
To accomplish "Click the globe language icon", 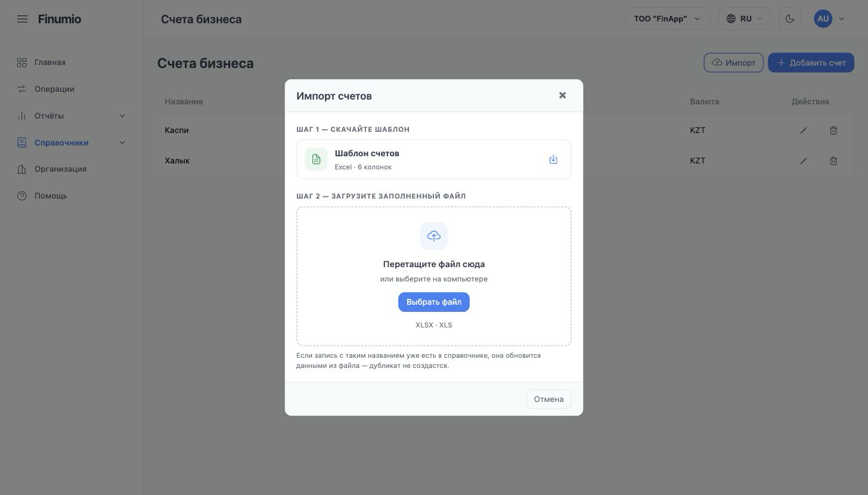I will pyautogui.click(x=731, y=18).
